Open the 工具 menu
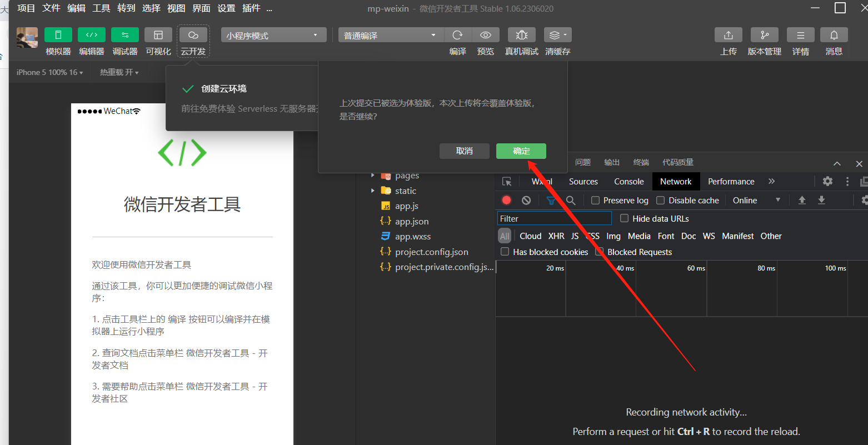This screenshot has width=868, height=445. tap(101, 8)
